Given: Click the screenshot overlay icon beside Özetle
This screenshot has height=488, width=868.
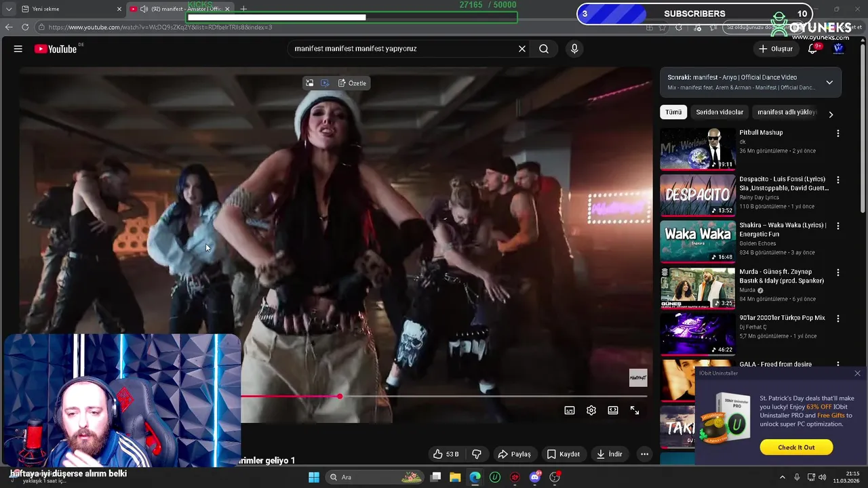Looking at the screenshot, I should coord(325,83).
